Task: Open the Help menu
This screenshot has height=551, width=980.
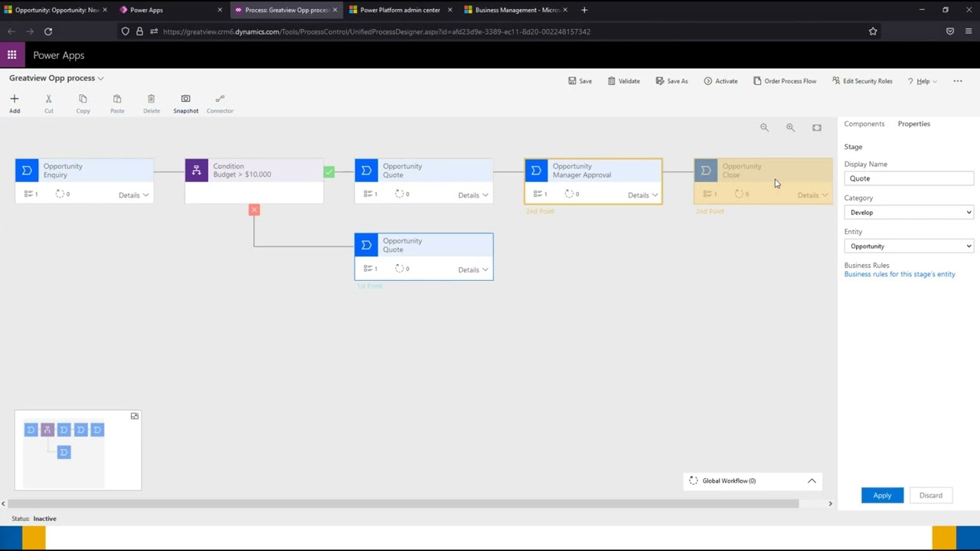Action: coord(923,81)
